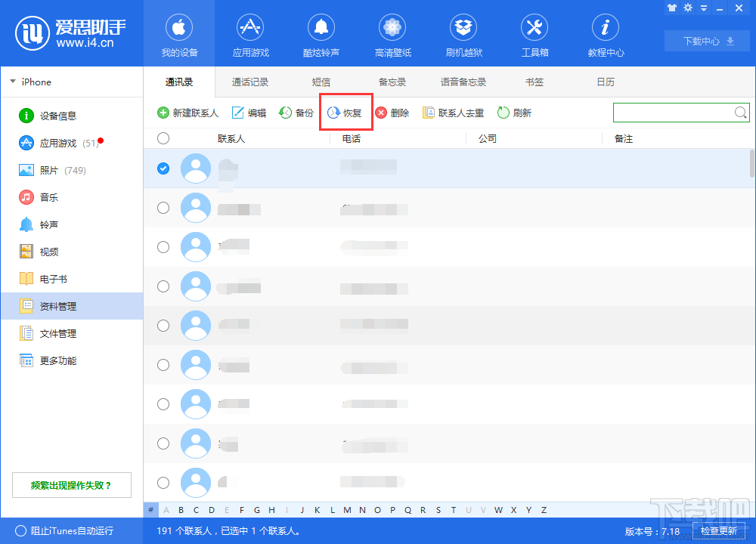
Task: Open 铃声 (Ringtones) in the sidebar
Action: [x=44, y=224]
